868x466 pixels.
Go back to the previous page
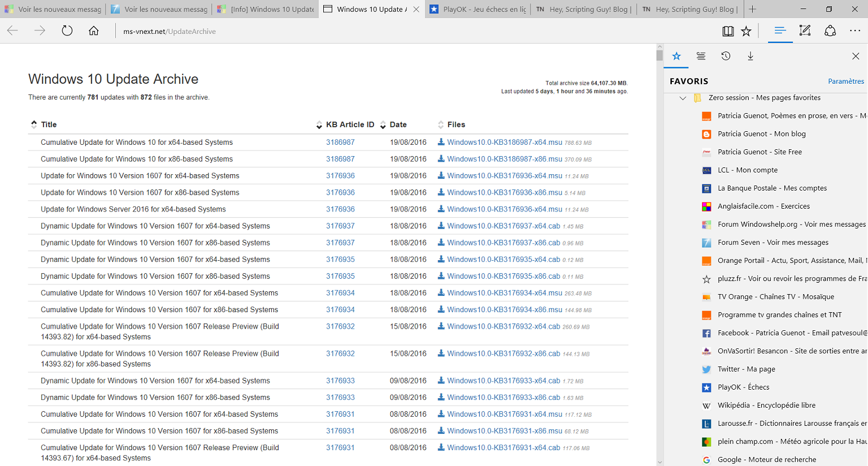pyautogui.click(x=12, y=31)
